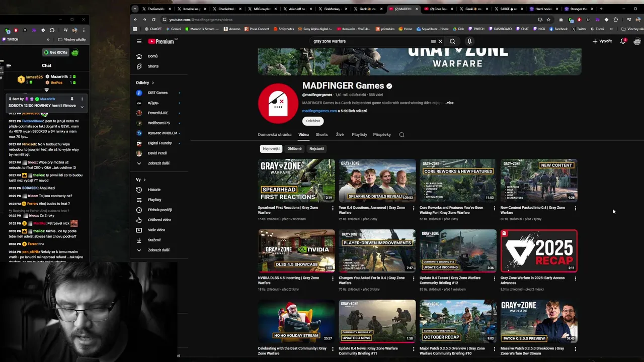Open the options menu for Spearhead First Reactions
This screenshot has height=362, width=644.
pyautogui.click(x=333, y=208)
